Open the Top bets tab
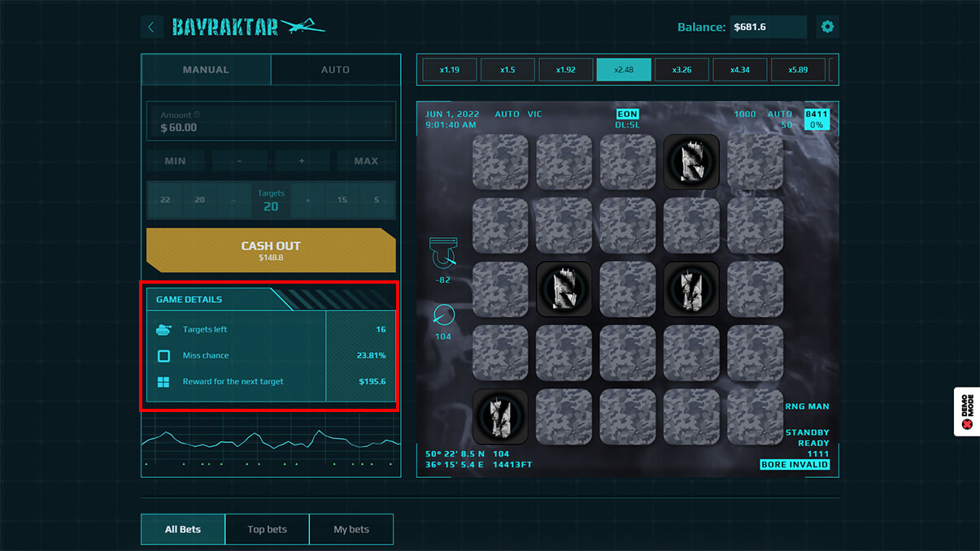The image size is (980, 551). [x=267, y=529]
